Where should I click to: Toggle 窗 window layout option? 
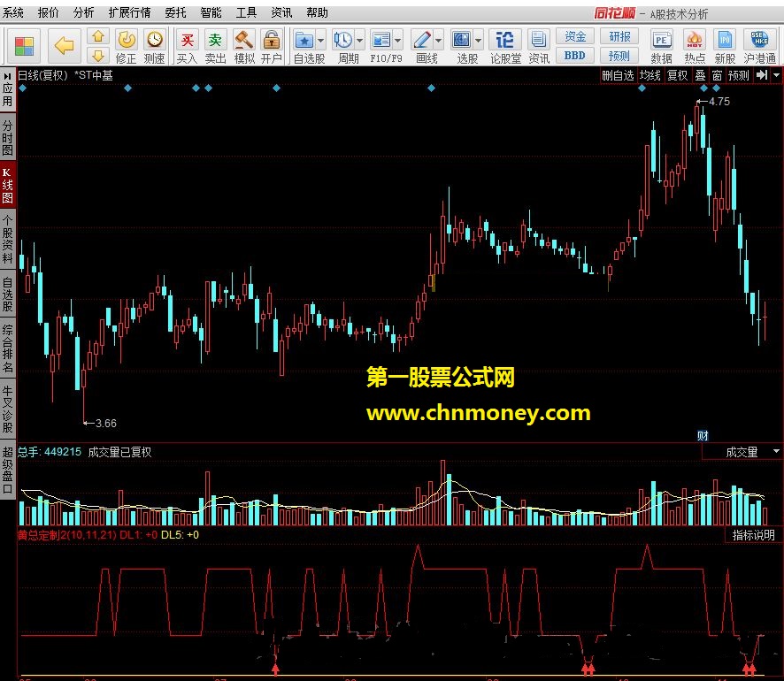717,75
